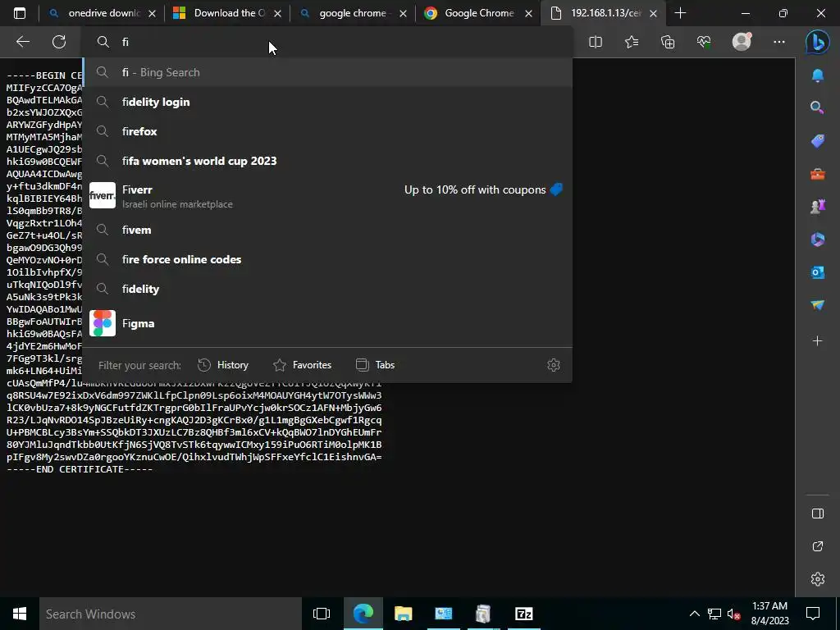Close the onedrive download tab
This screenshot has height=630, width=840.
152,14
